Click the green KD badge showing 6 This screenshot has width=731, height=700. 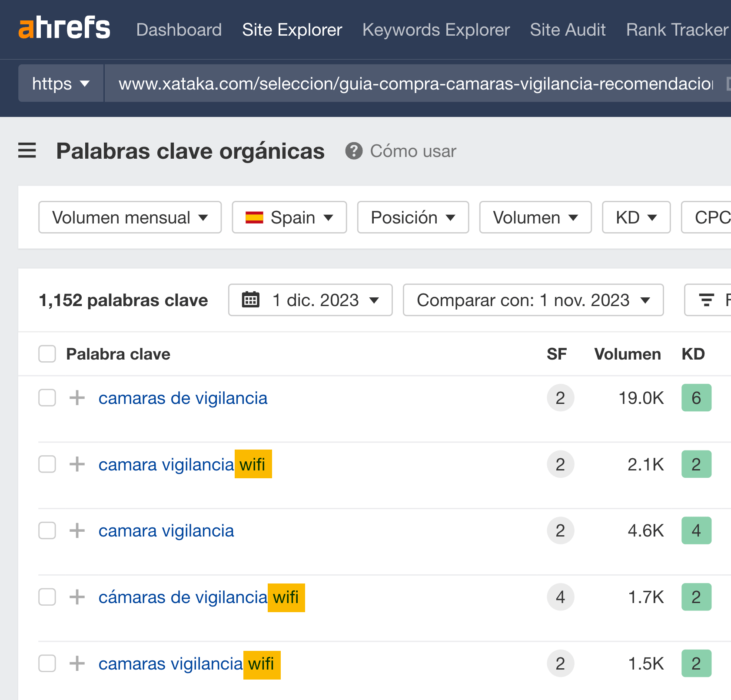[696, 398]
